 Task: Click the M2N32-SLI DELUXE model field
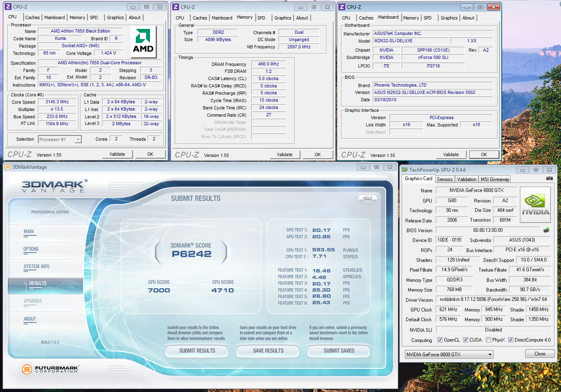[411, 41]
